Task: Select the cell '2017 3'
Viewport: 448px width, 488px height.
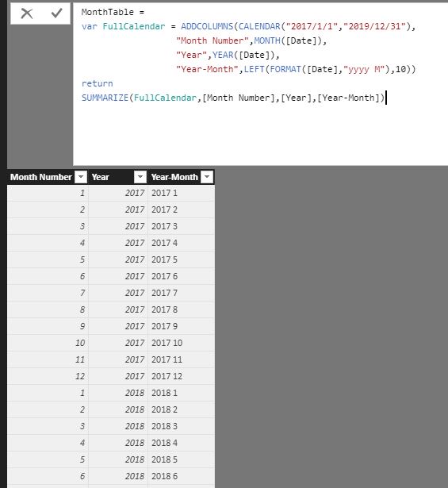Action: (x=181, y=226)
